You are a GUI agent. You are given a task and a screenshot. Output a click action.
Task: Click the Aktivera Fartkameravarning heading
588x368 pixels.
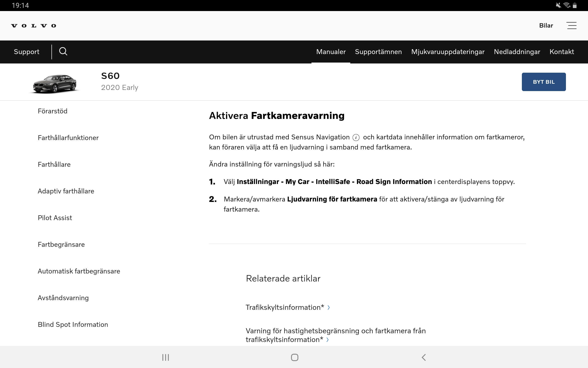coord(277,116)
